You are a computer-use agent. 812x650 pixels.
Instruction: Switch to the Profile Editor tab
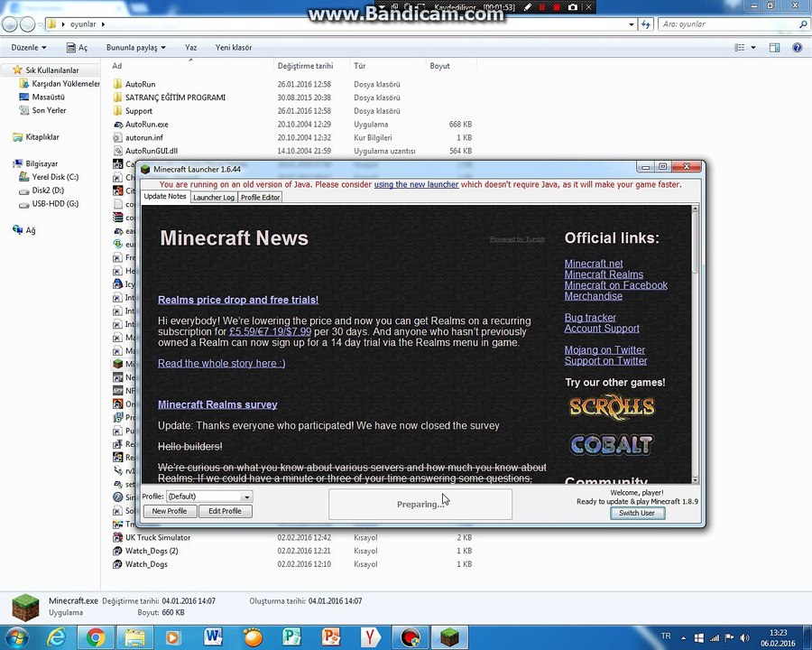pos(260,198)
